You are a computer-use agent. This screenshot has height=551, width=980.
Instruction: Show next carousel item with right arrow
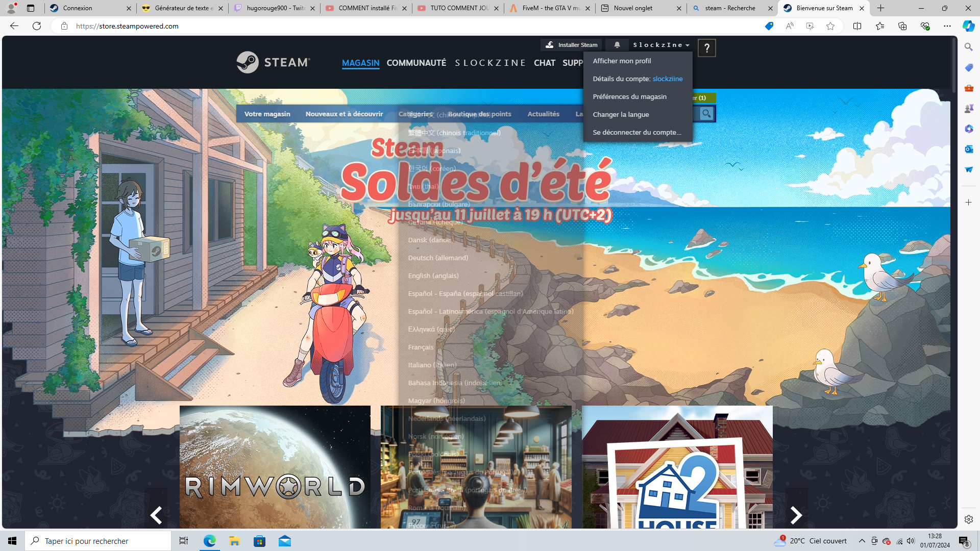796,515
